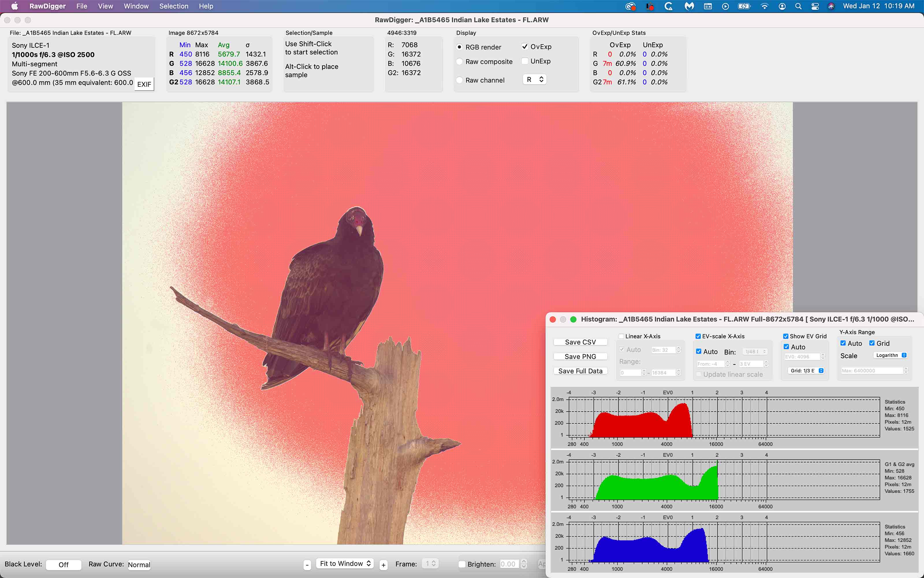Uncheck EV-scale X-Axis checkbox
Screen dimensions: 924x578
coord(698,336)
